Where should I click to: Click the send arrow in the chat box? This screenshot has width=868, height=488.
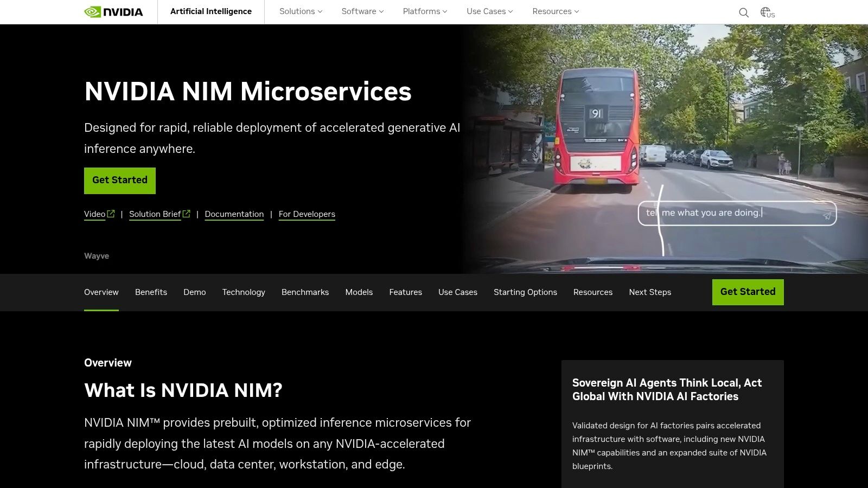tap(827, 216)
